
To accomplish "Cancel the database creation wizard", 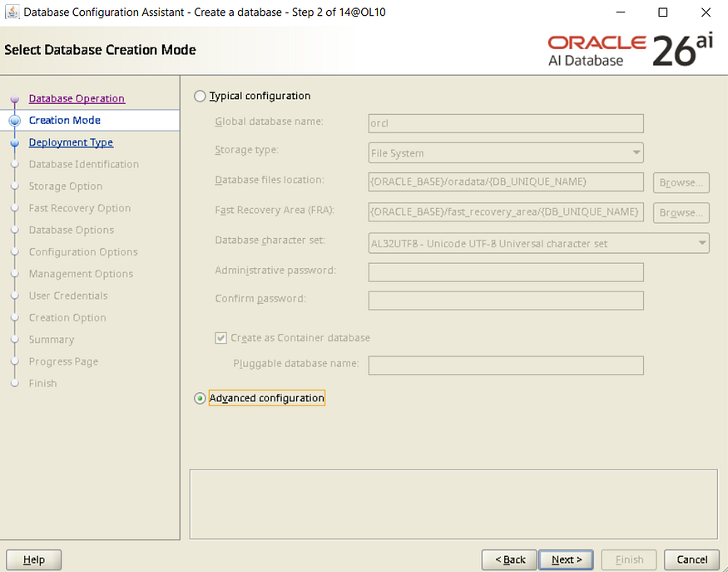I will pos(691,560).
